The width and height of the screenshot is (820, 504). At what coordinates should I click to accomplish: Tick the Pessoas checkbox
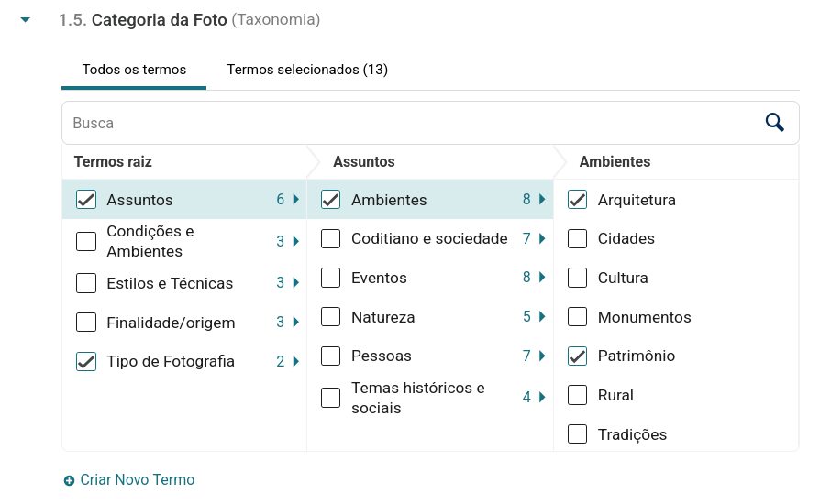[331, 356]
